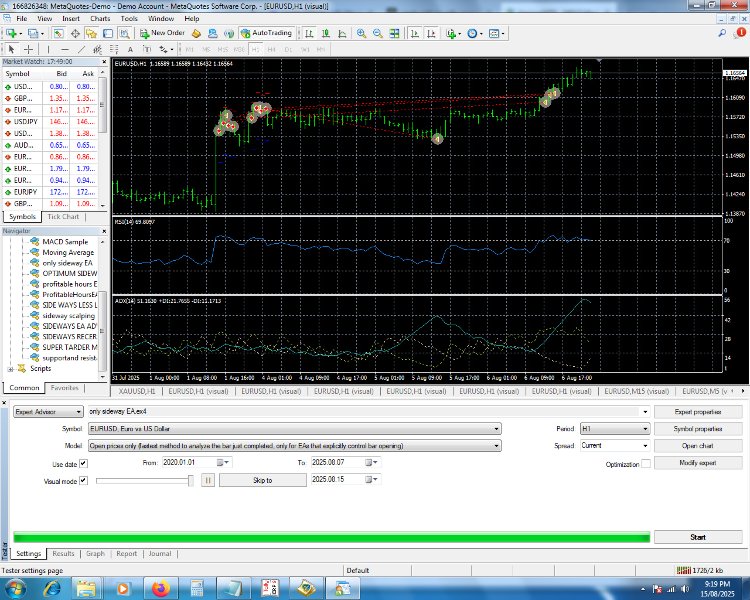Toggle Chart Shift icon
The height and width of the screenshot is (600, 750).
click(x=431, y=33)
